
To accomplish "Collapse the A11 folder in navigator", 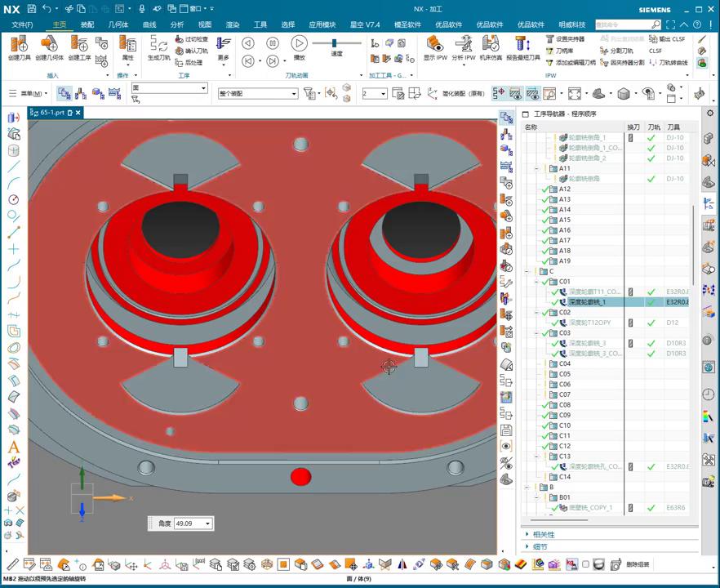I will pos(536,169).
